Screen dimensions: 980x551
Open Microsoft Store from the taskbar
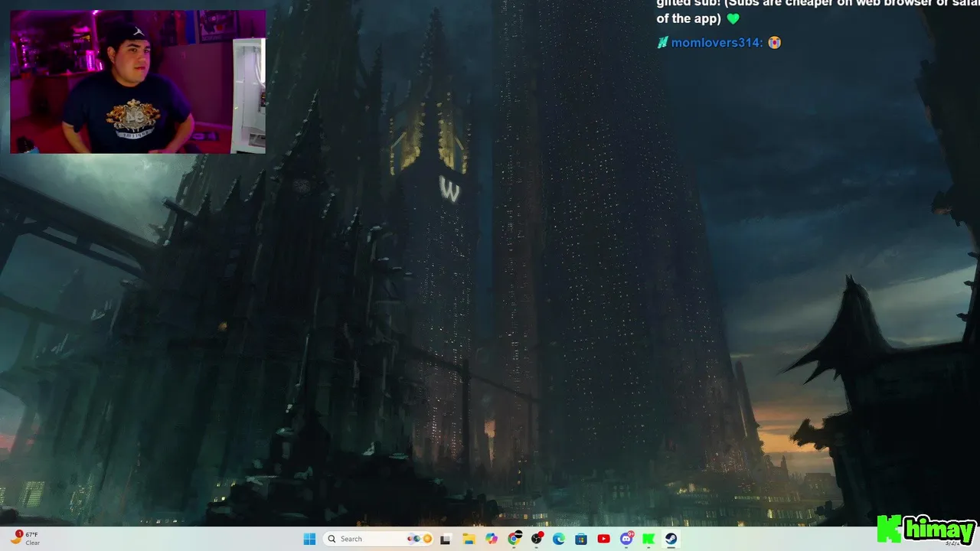[x=581, y=539]
